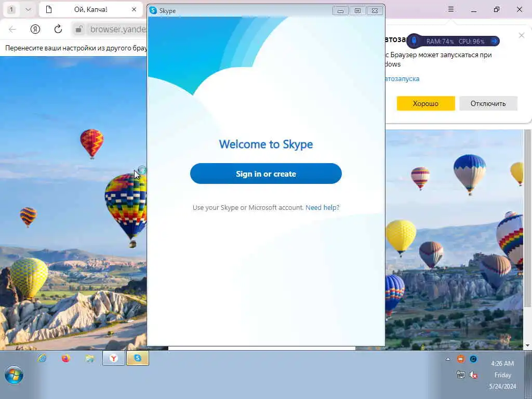Open the Need help? link in Skype
The width and height of the screenshot is (532, 399).
click(x=322, y=207)
